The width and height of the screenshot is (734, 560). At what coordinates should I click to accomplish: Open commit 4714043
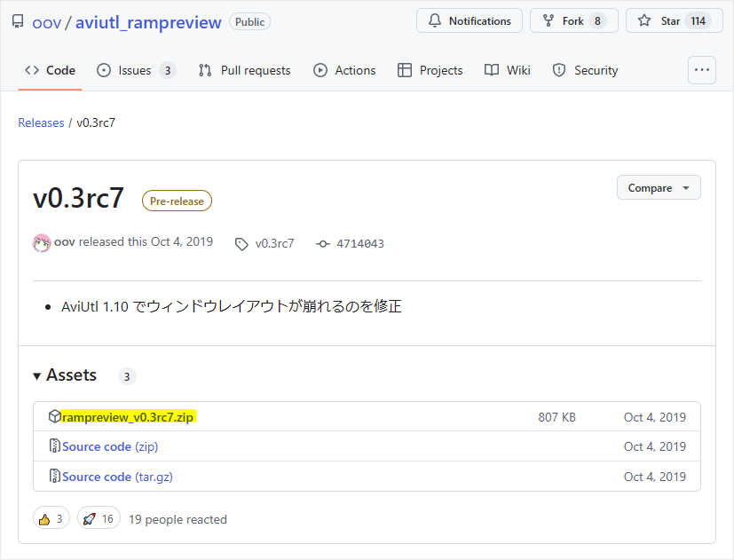click(360, 243)
